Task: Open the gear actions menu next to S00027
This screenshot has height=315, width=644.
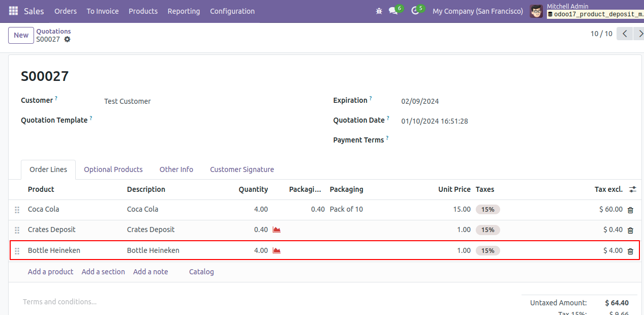Action: coord(67,39)
